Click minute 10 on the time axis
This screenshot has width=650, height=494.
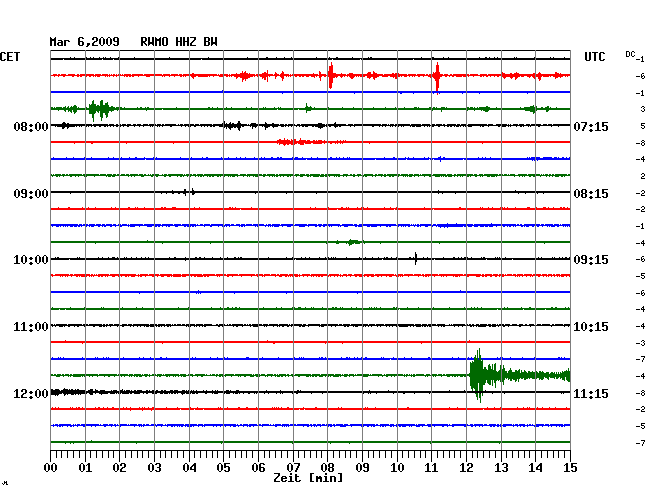[397, 468]
